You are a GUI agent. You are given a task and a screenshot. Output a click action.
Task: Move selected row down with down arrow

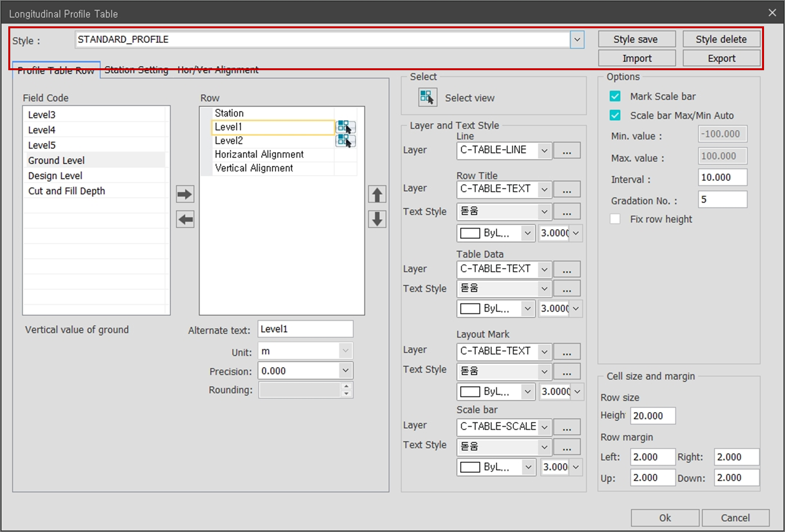(377, 219)
